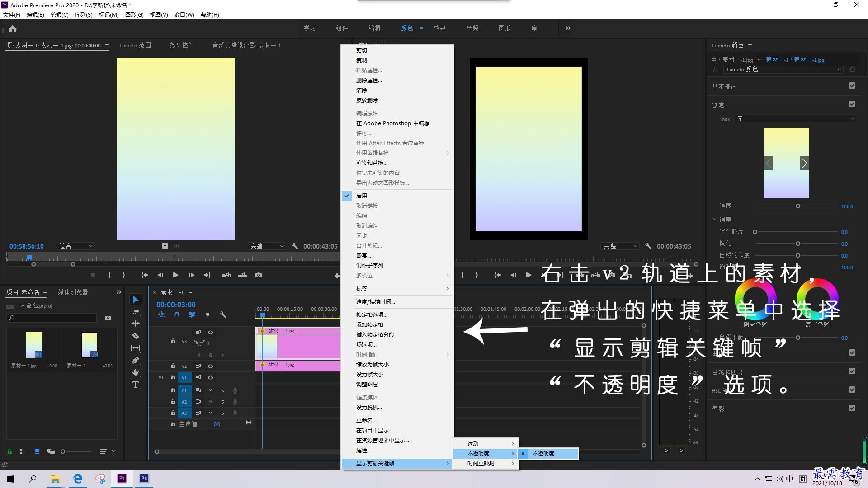The image size is (868, 488).
Task: Switch project panel to list view
Action: click(x=24, y=451)
